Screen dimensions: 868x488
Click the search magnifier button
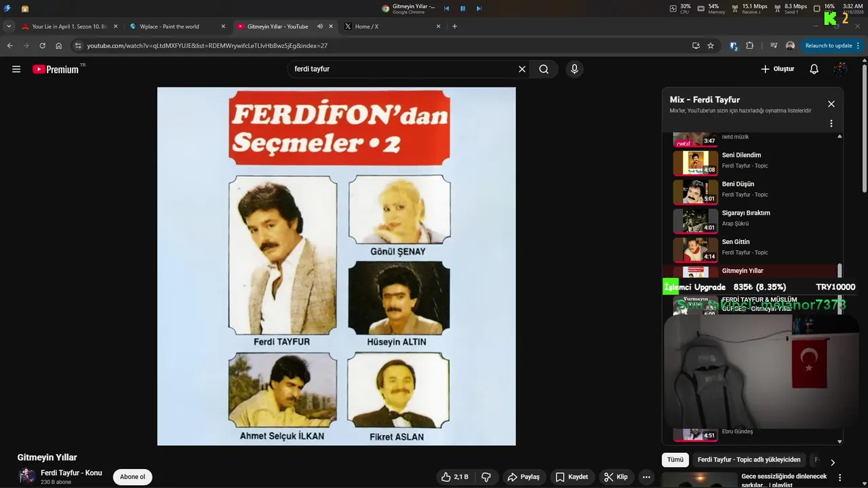(x=544, y=69)
